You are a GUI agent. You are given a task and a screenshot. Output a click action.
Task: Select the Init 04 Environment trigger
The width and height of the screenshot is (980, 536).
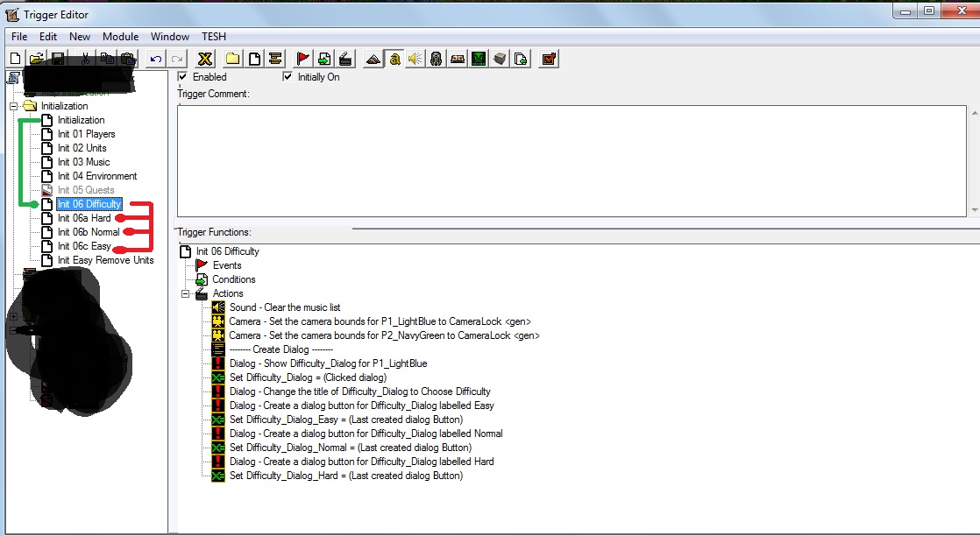point(97,176)
